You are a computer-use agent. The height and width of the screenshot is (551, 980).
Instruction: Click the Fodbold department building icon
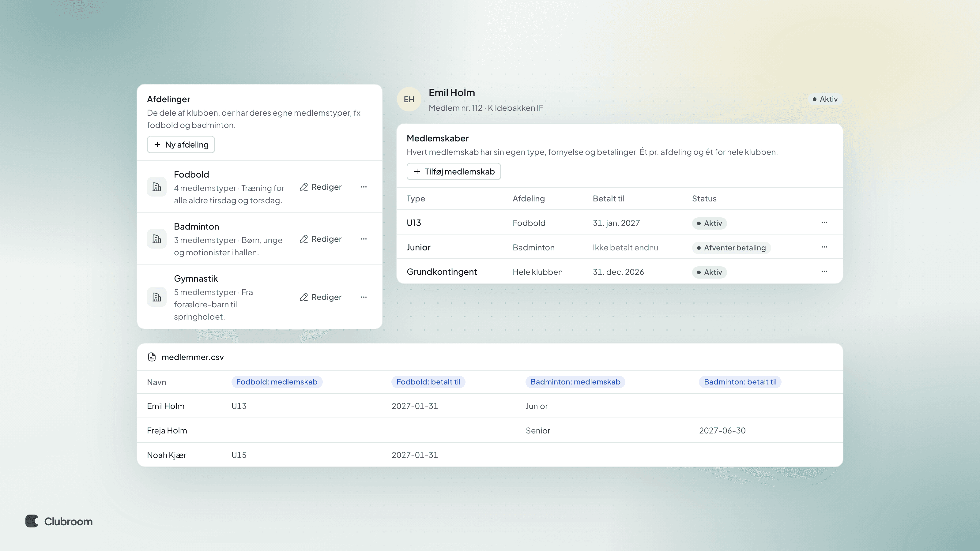pos(157,187)
